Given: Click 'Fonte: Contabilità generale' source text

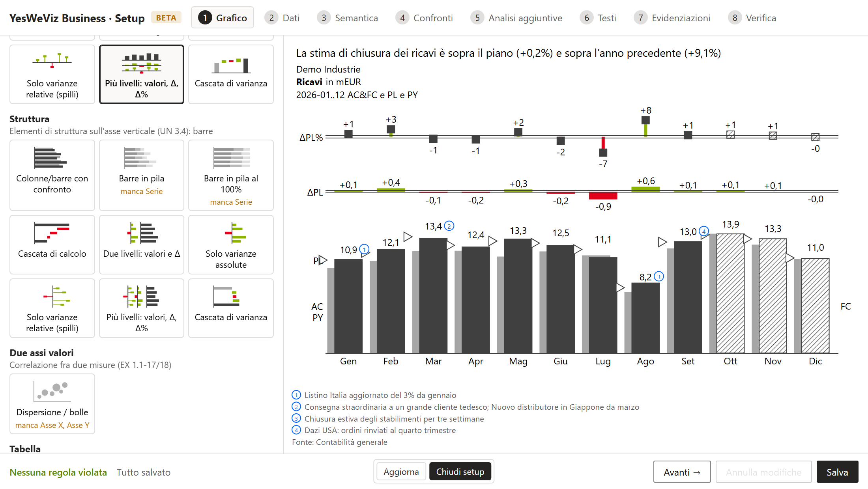Looking at the screenshot, I should (340, 442).
